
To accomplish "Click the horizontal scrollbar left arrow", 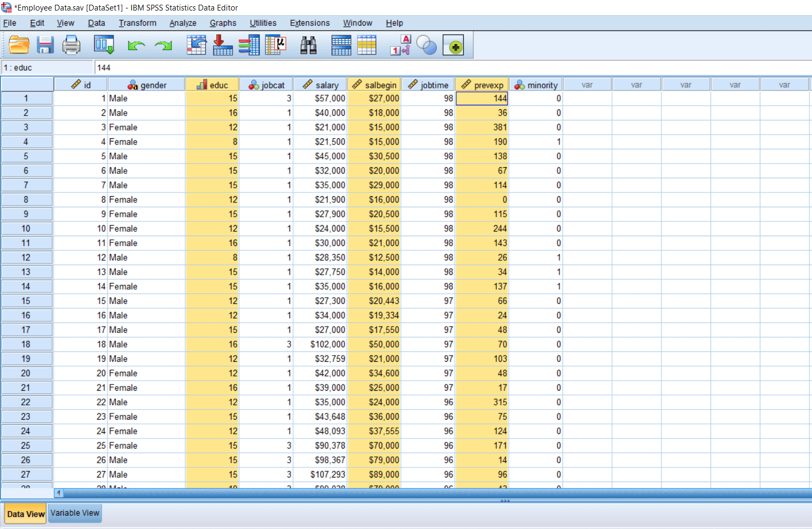I will tap(58, 493).
